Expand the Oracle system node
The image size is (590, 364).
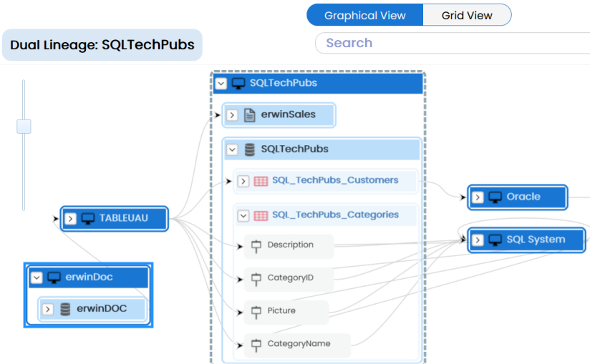click(x=478, y=197)
